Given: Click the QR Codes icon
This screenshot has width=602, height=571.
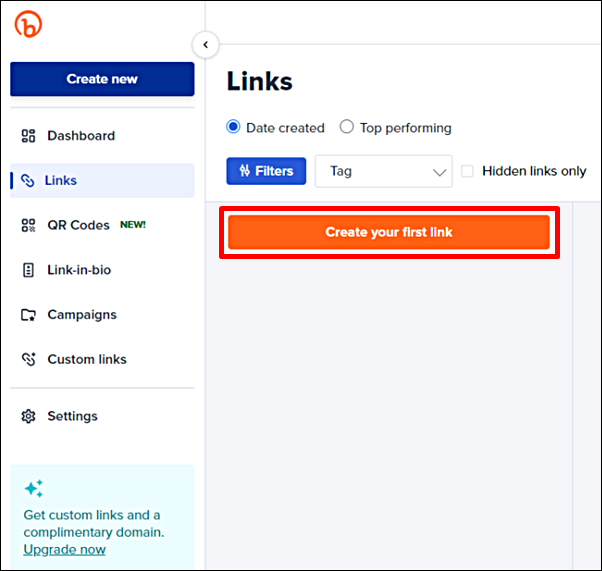Looking at the screenshot, I should tap(28, 225).
